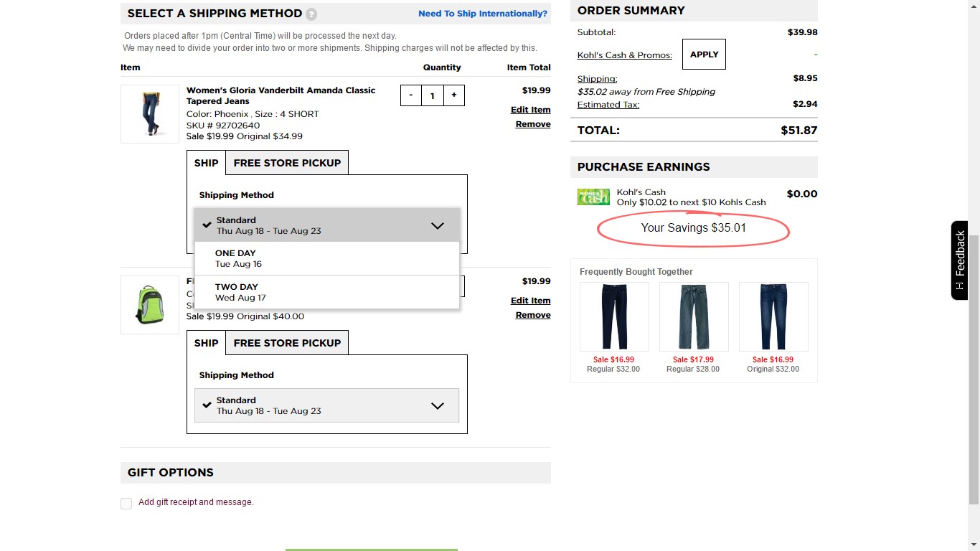
Task: Open the Women's Gloria Vanderbilt jeans title
Action: [x=281, y=95]
